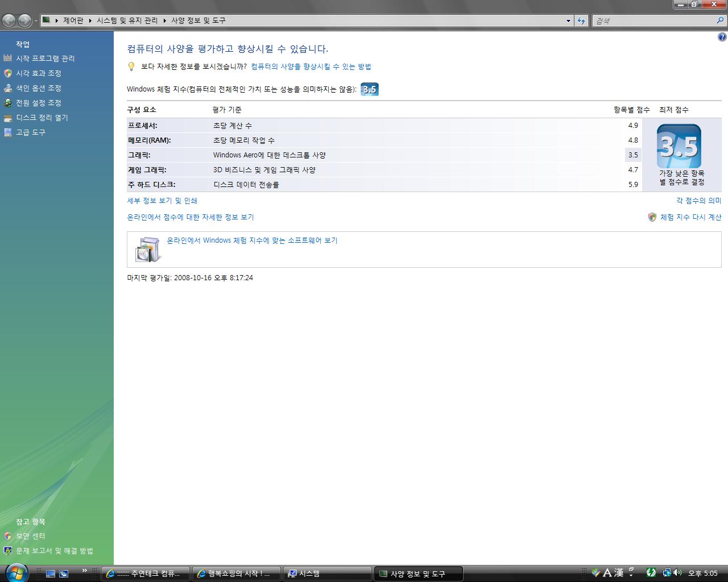The width and height of the screenshot is (728, 582).
Task: Open the Windows Start orb
Action: [16, 572]
